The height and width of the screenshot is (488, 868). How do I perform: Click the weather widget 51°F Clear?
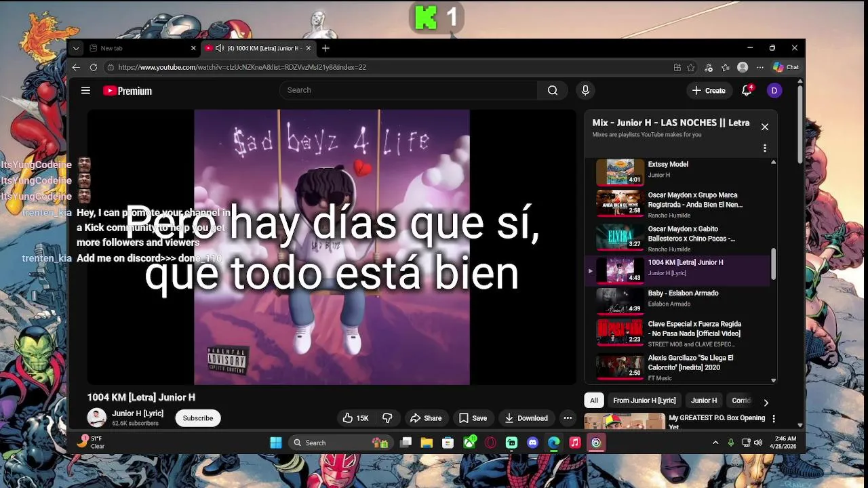(91, 442)
